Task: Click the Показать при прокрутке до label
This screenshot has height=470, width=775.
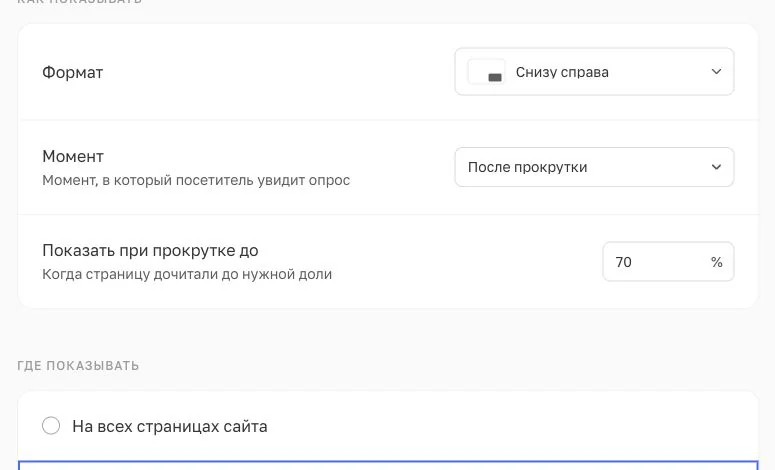Action: [150, 251]
